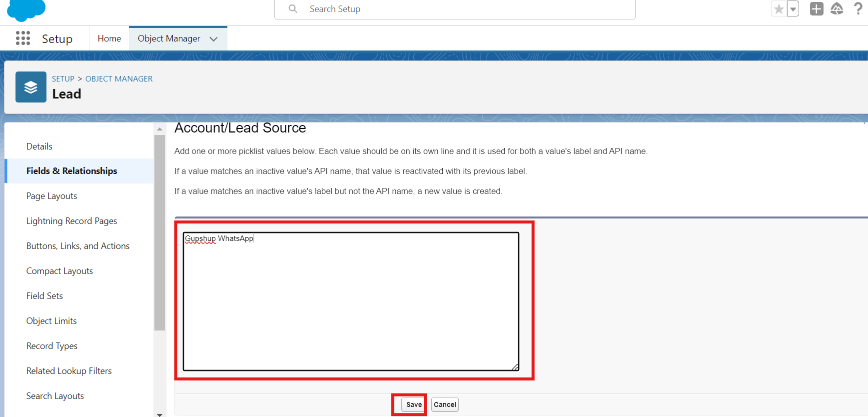Click the search magnifier icon
This screenshot has width=868, height=417.
click(x=293, y=9)
